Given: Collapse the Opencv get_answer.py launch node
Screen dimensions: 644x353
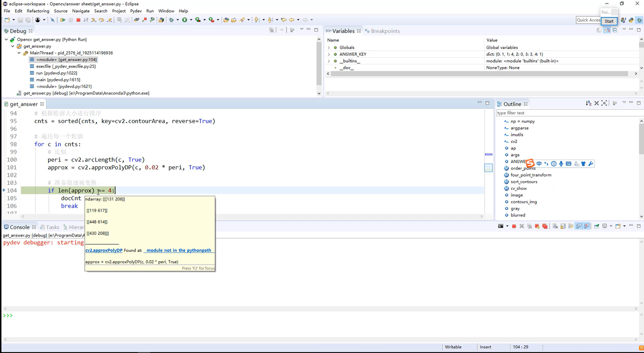Looking at the screenshot, I should coord(6,39).
